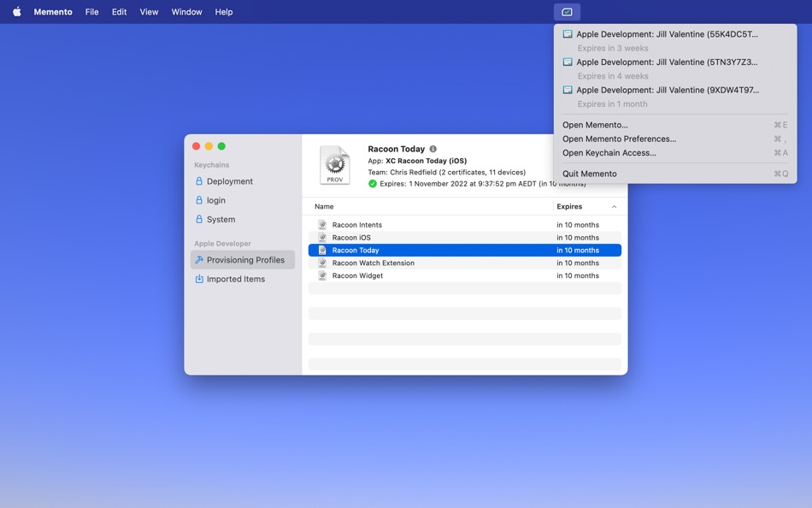This screenshot has width=812, height=508.
Task: Select Provisioning Profiles in the sidebar
Action: [x=243, y=260]
